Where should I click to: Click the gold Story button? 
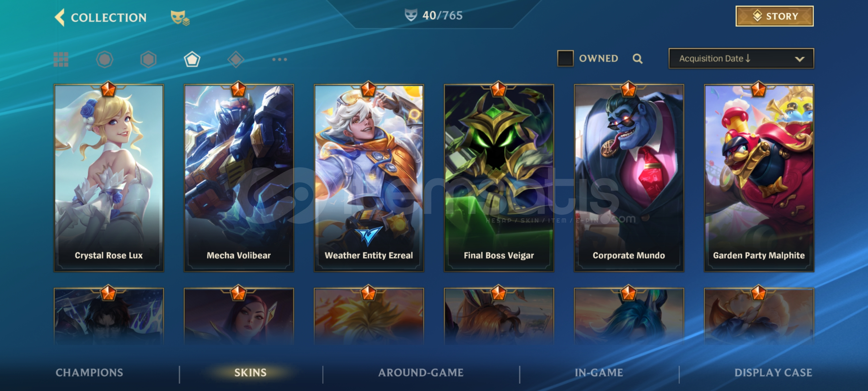[775, 16]
